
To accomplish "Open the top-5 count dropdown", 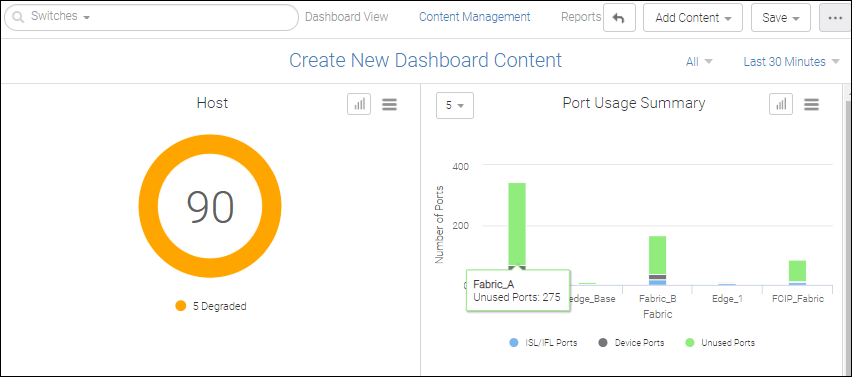I will [455, 105].
